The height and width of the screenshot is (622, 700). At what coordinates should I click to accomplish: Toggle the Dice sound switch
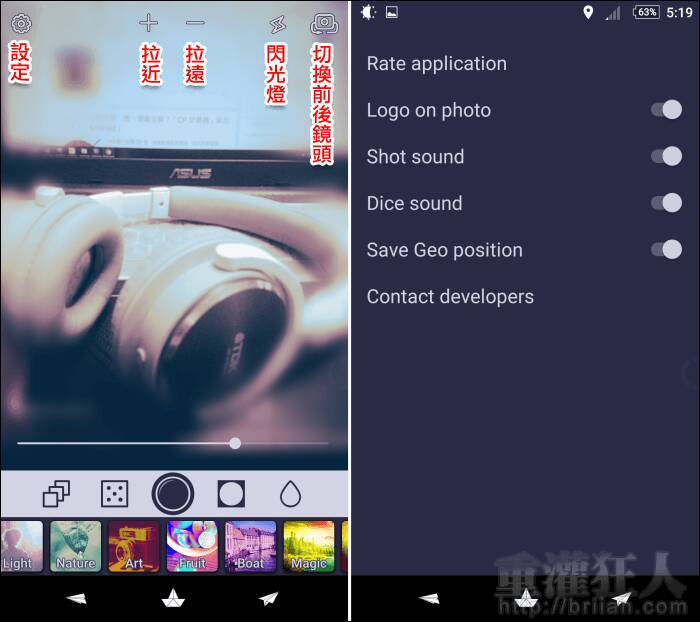coord(667,203)
